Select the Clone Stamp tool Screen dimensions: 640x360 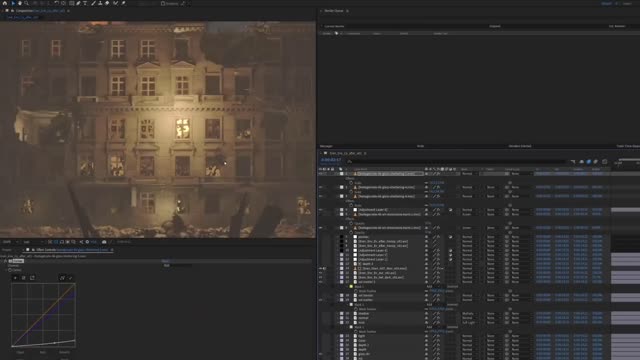100,3
